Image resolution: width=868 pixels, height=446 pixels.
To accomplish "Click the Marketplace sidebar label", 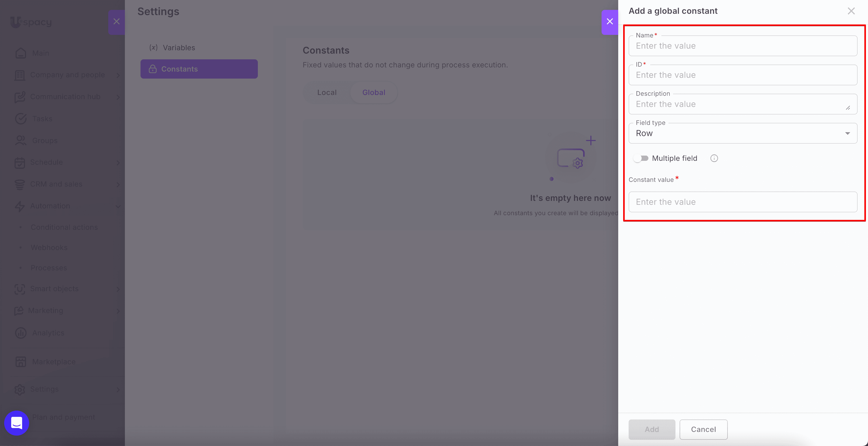I will point(54,362).
